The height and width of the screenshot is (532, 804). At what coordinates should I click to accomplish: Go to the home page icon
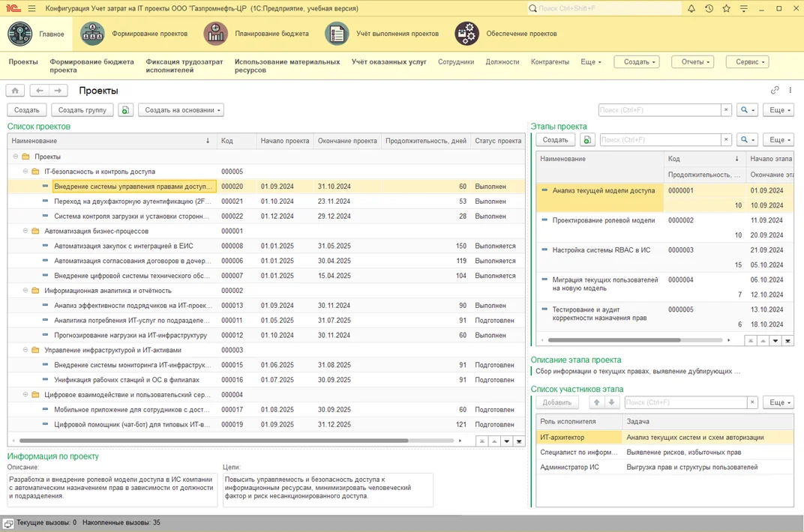pos(16,91)
